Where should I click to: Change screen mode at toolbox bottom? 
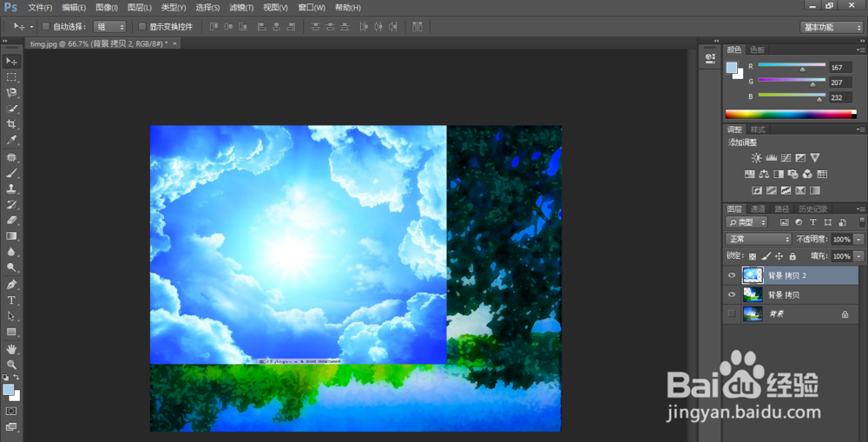11,426
